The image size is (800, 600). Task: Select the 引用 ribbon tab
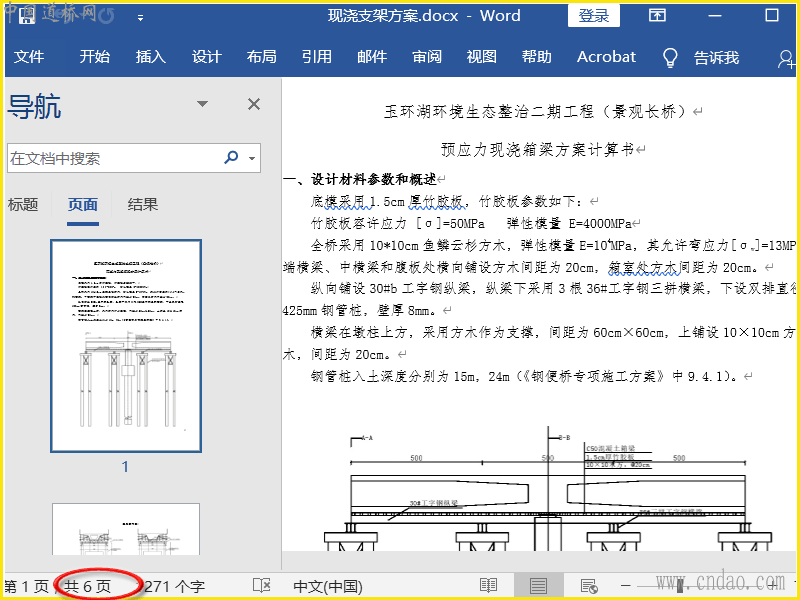pos(317,57)
